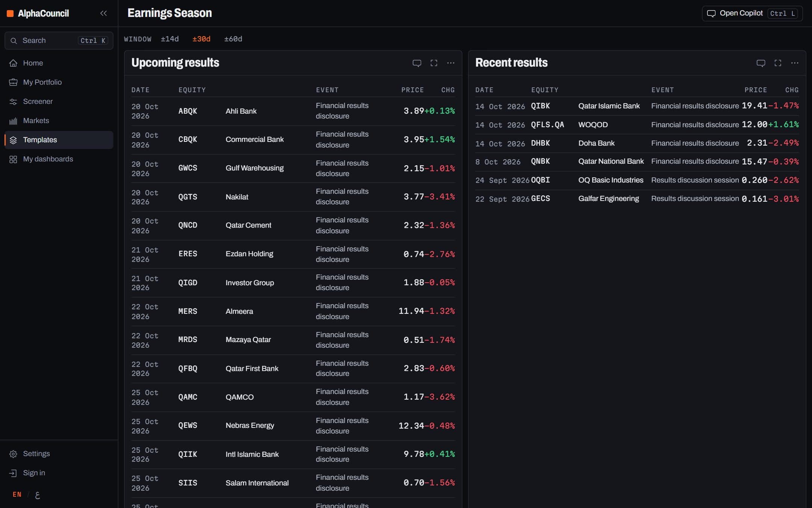Select the Ezdan Holding entry
812x508 pixels.
click(249, 254)
